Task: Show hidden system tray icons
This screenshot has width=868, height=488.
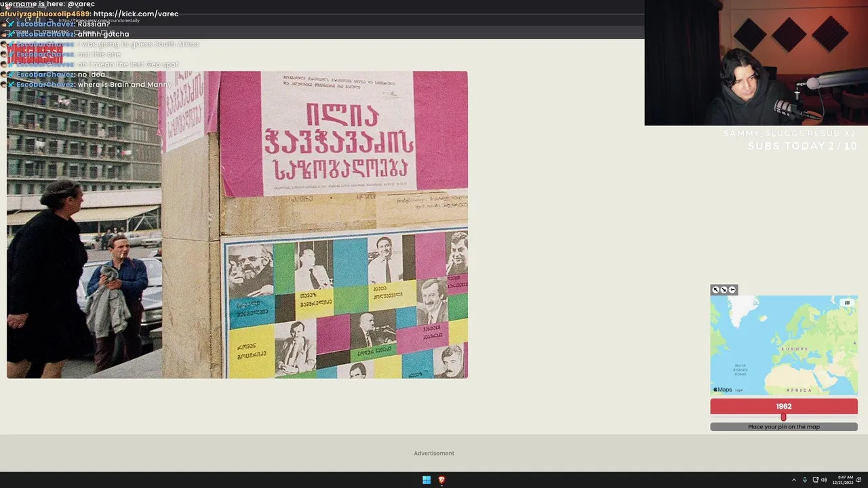Action: click(794, 480)
